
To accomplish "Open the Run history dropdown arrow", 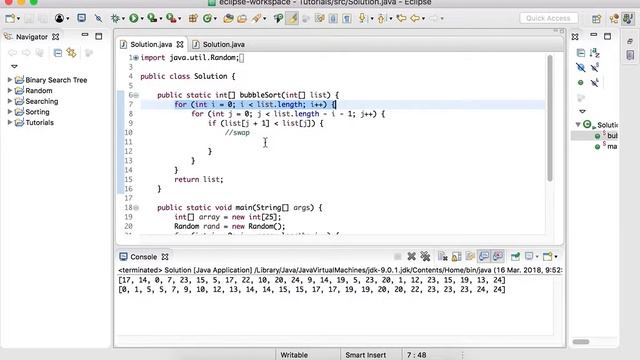I will coord(142,19).
